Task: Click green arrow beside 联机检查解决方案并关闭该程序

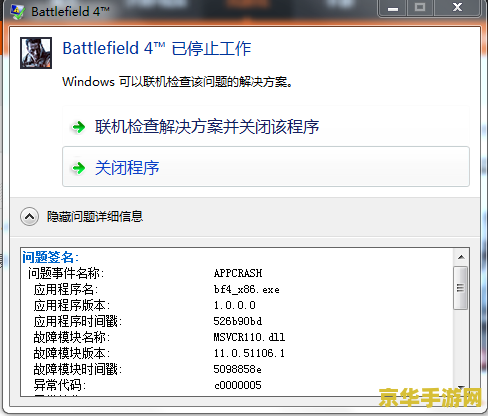Action: pyautogui.click(x=79, y=127)
